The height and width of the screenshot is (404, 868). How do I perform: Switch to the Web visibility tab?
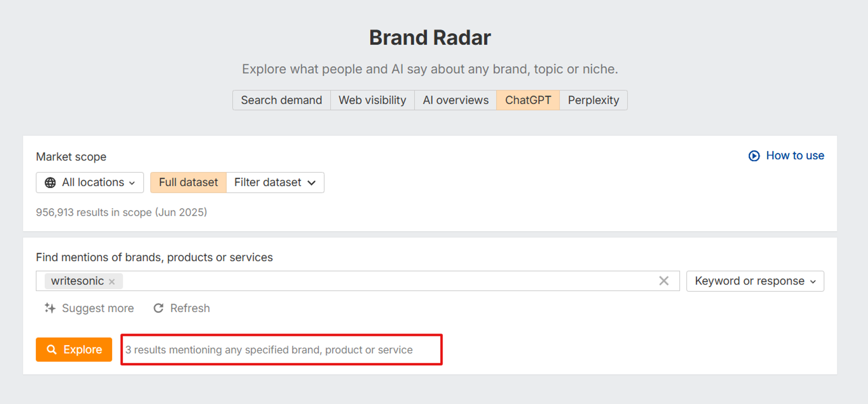(x=373, y=100)
